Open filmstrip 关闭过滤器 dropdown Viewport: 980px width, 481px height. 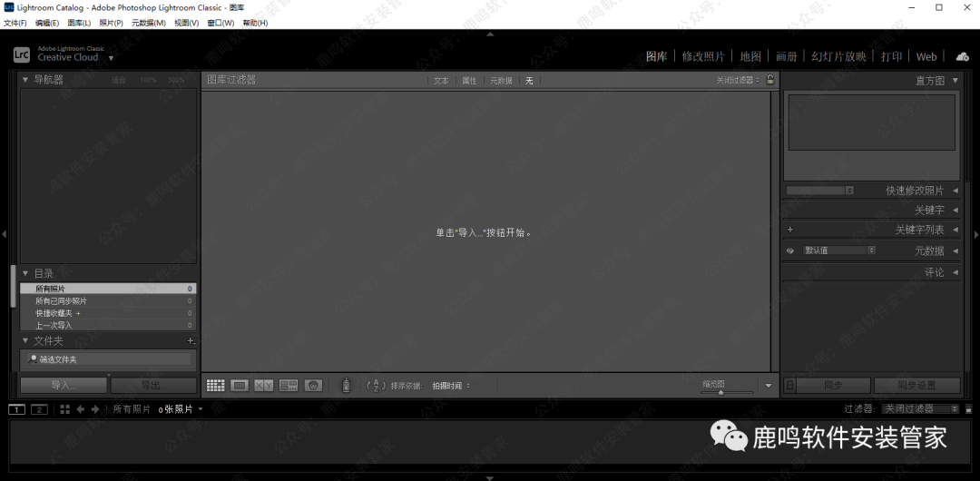coord(921,409)
